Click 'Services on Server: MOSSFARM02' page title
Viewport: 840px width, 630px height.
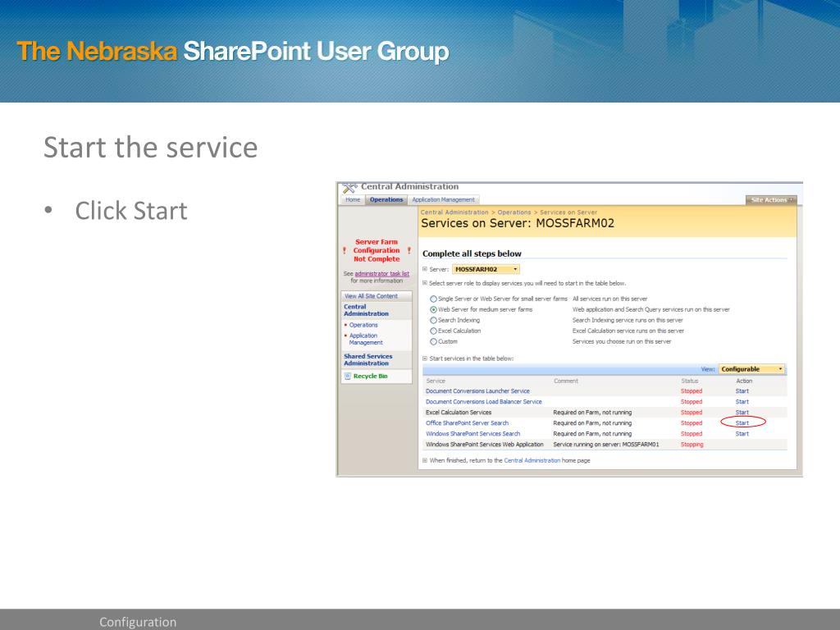click(x=518, y=224)
